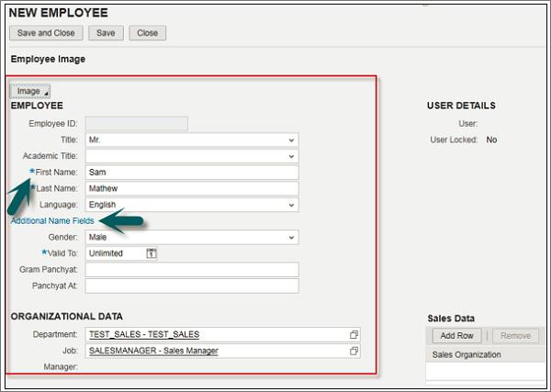Click Save and Close button

click(x=46, y=33)
